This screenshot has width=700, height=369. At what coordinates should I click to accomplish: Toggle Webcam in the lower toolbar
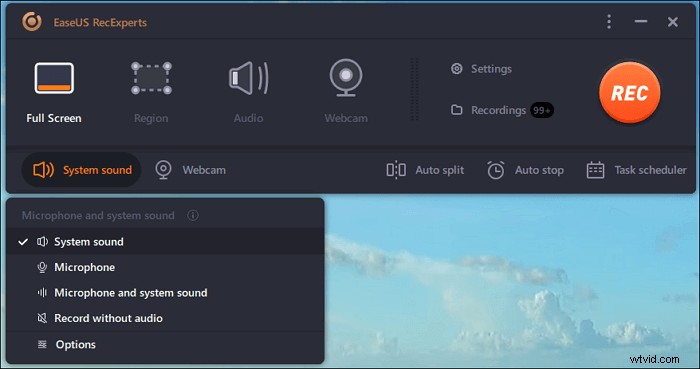click(190, 170)
